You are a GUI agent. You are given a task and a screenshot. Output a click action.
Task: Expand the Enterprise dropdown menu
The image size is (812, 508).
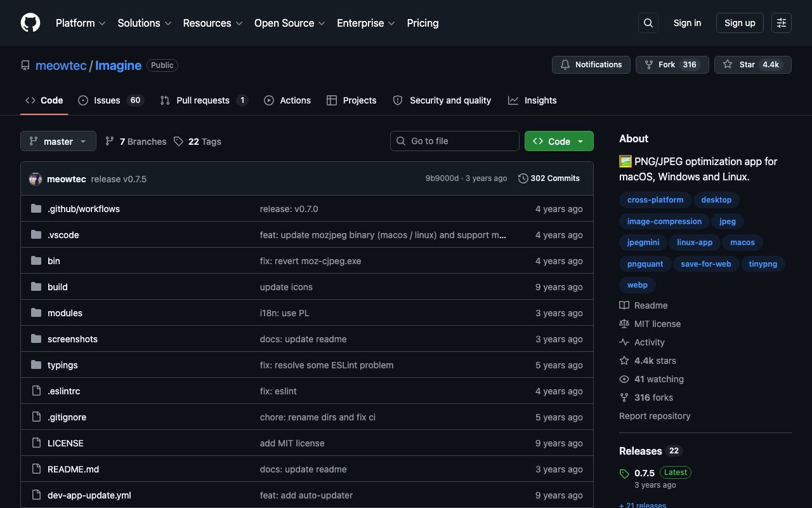coord(366,23)
